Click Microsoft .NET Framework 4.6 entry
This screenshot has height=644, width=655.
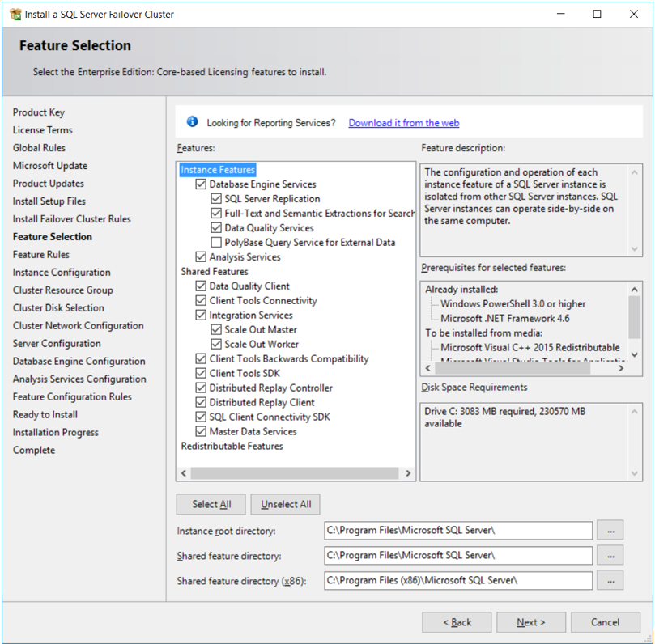[505, 319]
